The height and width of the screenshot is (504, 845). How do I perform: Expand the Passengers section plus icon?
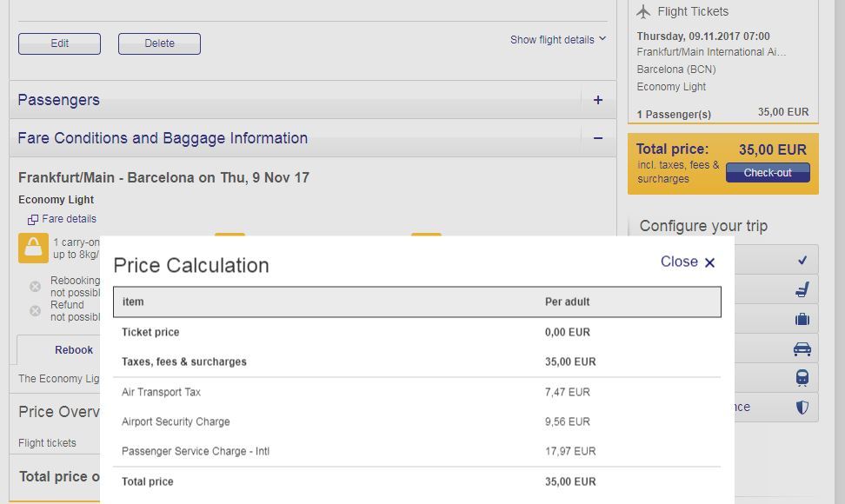(597, 100)
